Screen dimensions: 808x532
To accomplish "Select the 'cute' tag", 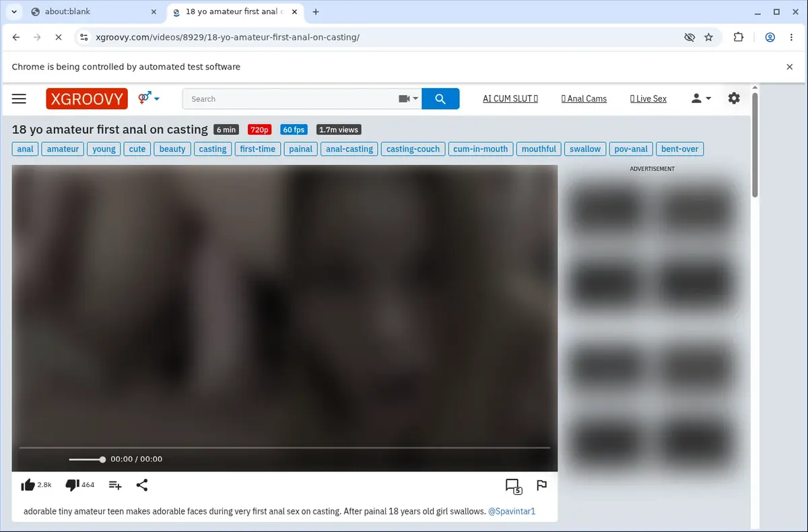I will click(137, 149).
